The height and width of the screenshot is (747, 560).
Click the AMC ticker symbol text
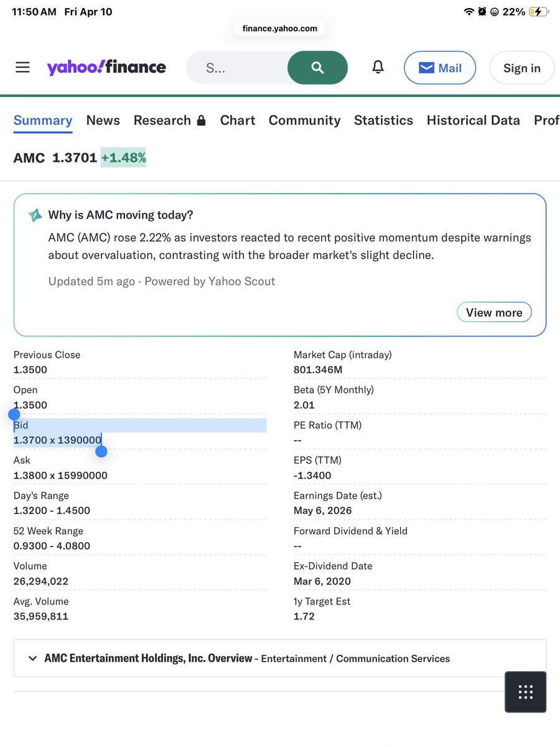click(29, 158)
